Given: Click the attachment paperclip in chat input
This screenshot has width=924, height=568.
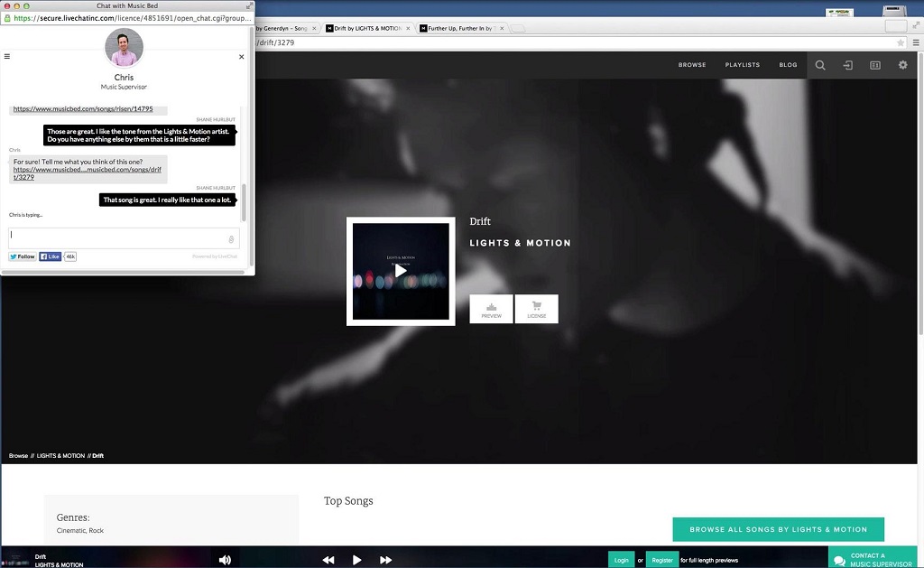Looking at the screenshot, I should pyautogui.click(x=231, y=239).
